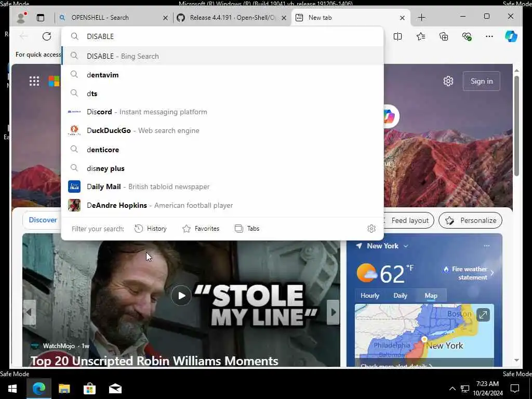Select the Daily Mail suggestion
The image size is (532, 399).
tap(222, 187)
